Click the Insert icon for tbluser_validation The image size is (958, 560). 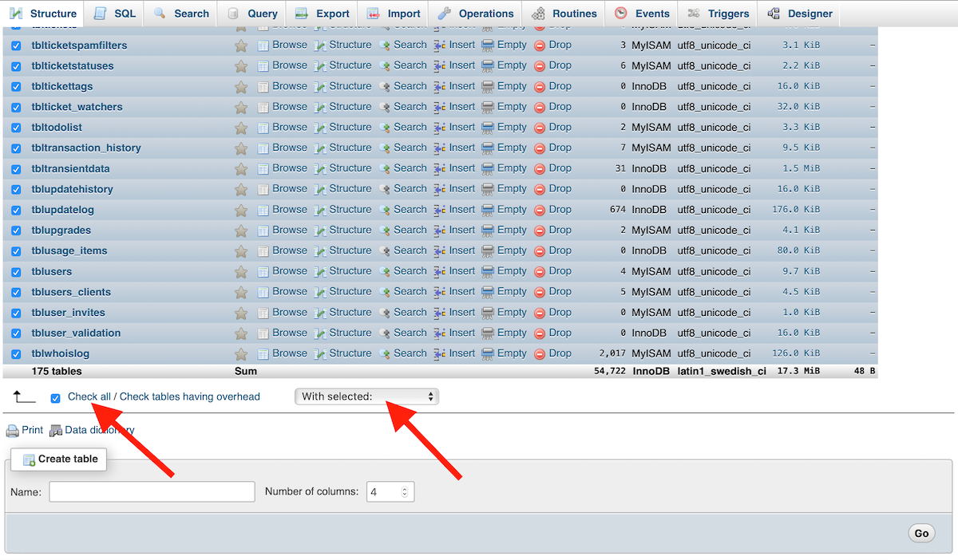click(440, 333)
